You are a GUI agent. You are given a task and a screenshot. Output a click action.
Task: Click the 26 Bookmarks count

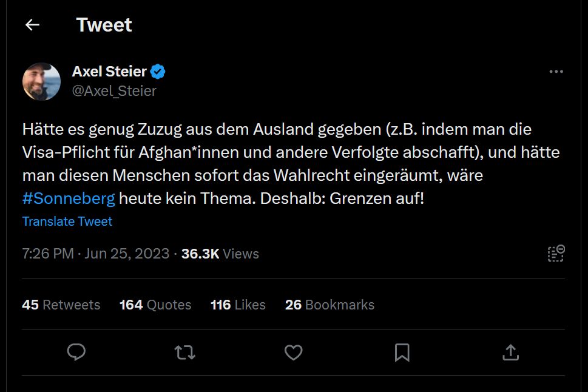[x=329, y=305]
